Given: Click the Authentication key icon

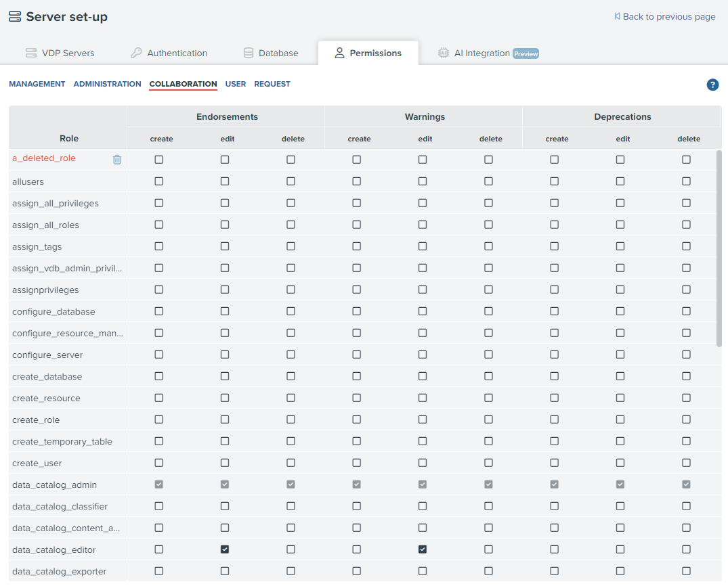Looking at the screenshot, I should coord(136,53).
